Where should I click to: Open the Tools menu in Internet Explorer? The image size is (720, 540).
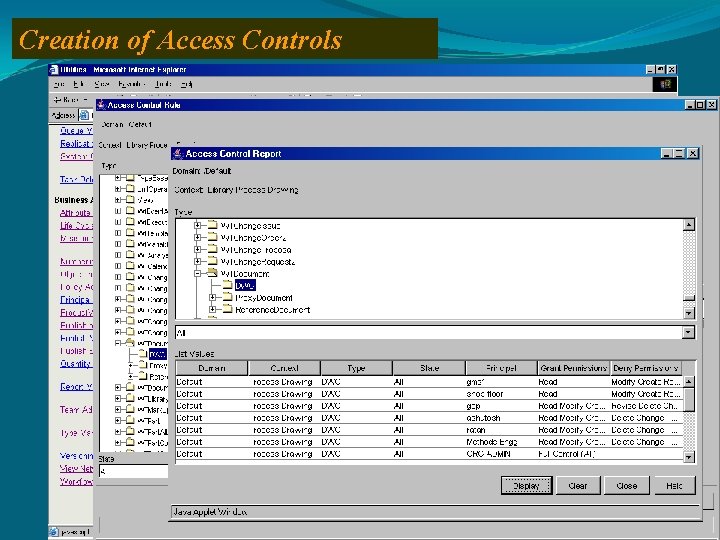[163, 84]
